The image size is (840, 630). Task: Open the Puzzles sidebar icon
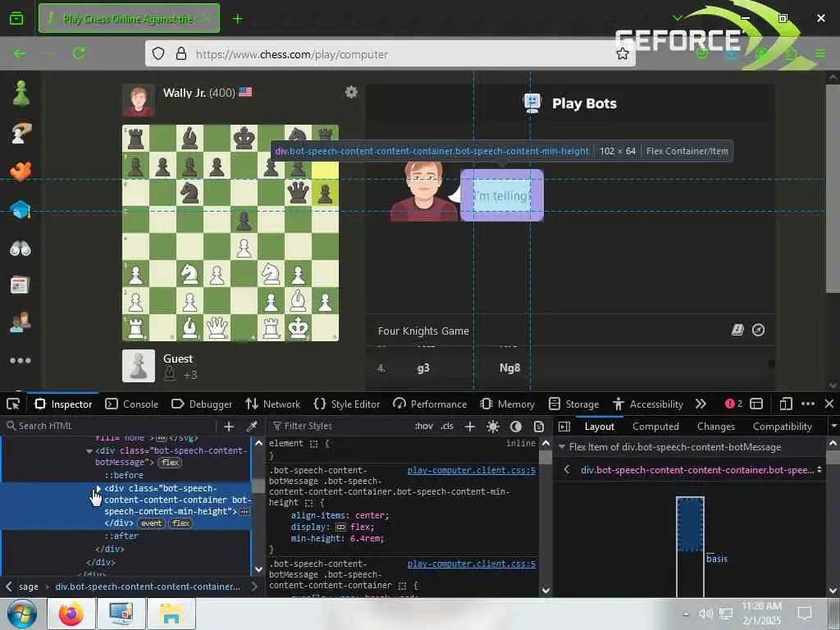click(x=21, y=171)
